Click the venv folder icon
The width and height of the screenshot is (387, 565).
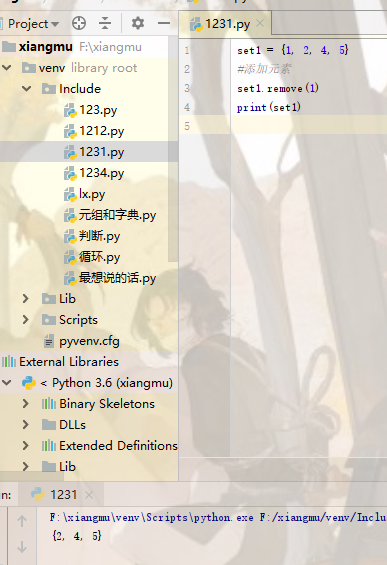[29, 68]
